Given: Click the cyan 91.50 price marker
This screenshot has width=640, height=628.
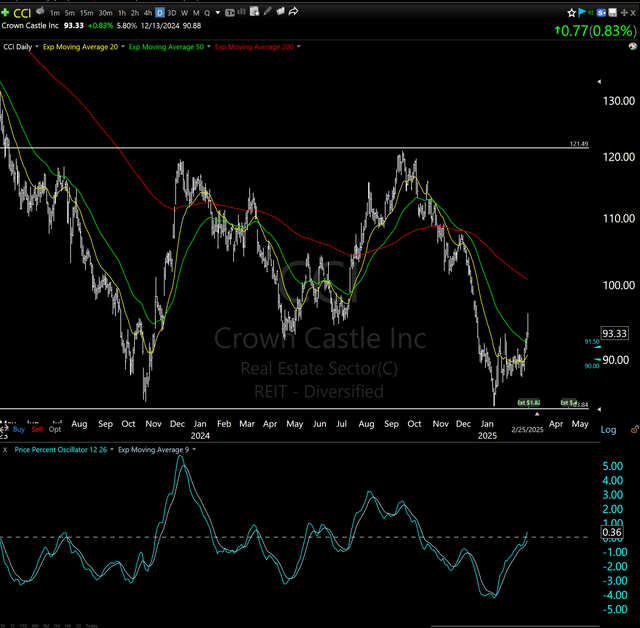Looking at the screenshot, I should [x=592, y=342].
